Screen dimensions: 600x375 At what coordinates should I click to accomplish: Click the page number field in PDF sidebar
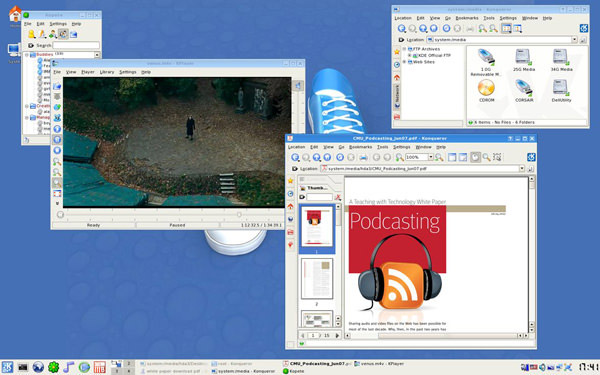click(314, 335)
